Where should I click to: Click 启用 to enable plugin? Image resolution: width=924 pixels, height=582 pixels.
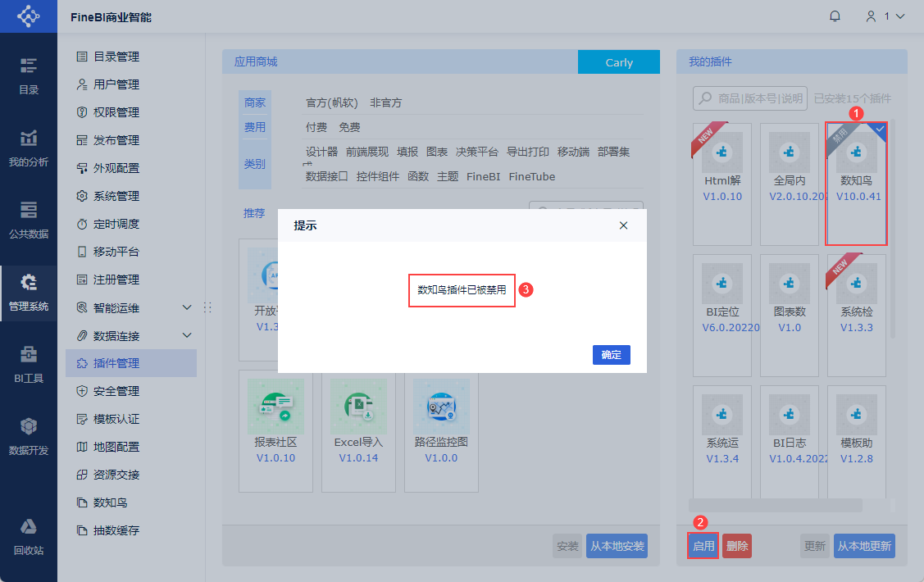click(703, 546)
